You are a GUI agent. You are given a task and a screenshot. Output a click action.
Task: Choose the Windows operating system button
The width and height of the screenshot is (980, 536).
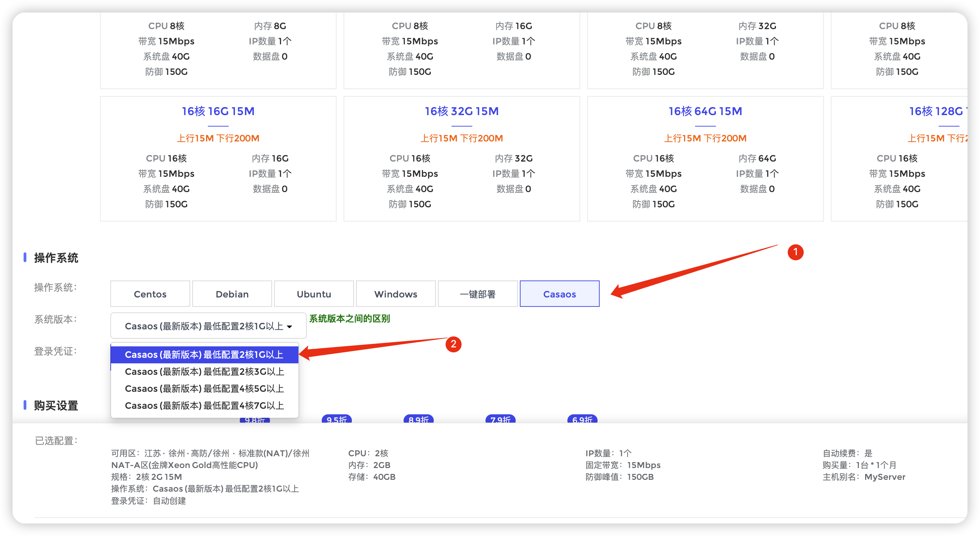396,294
